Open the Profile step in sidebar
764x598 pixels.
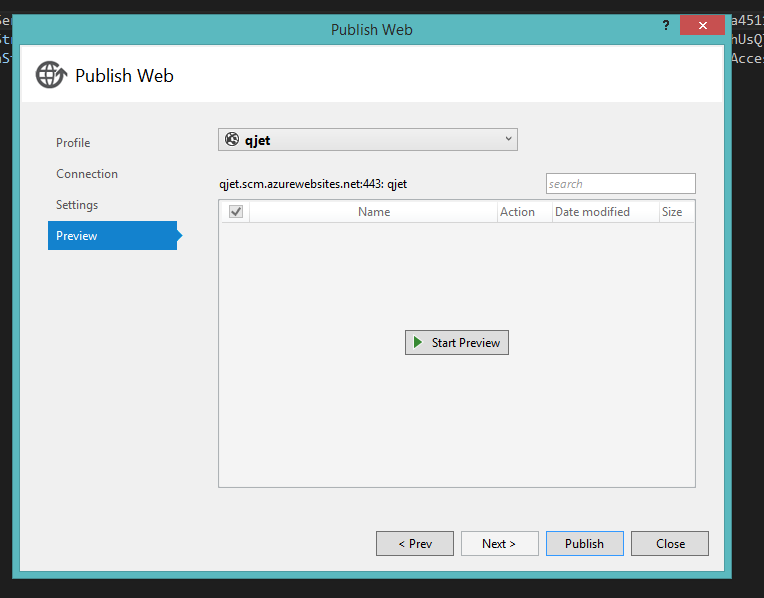click(73, 143)
